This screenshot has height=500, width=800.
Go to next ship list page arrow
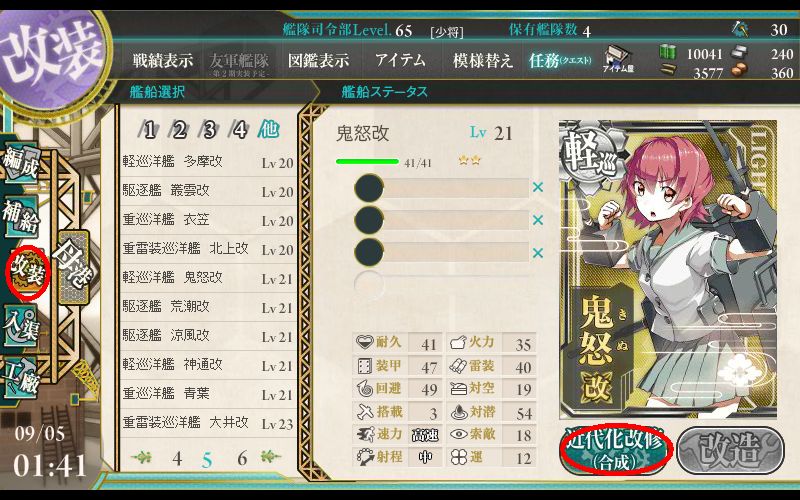coord(270,456)
